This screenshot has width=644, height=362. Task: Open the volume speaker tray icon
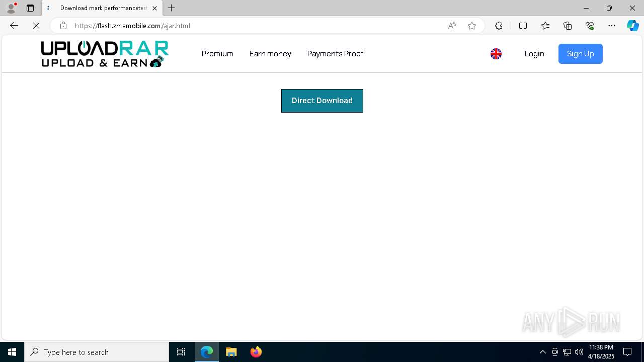pos(579,352)
